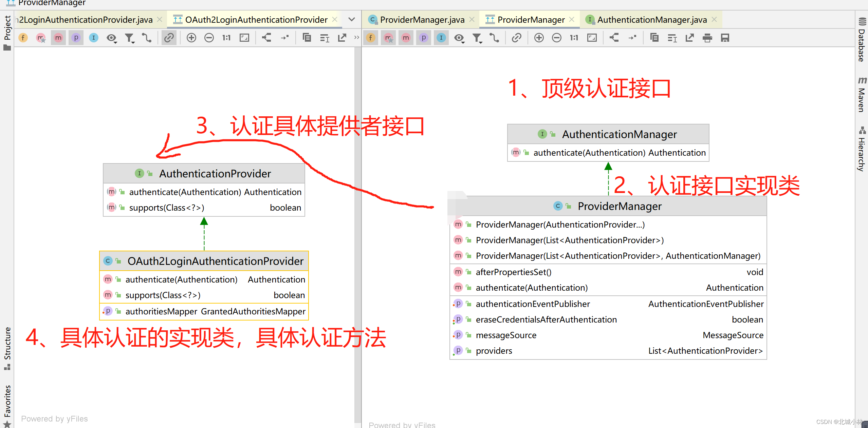Screen dimensions: 868x428
Task: Open layout options icon in left toolbar
Action: click(325, 38)
